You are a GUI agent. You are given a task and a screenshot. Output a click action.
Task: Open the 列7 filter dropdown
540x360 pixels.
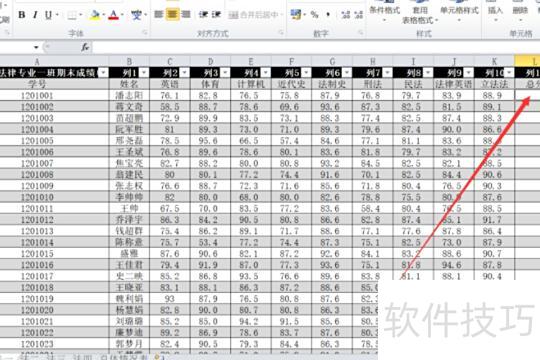(x=387, y=73)
